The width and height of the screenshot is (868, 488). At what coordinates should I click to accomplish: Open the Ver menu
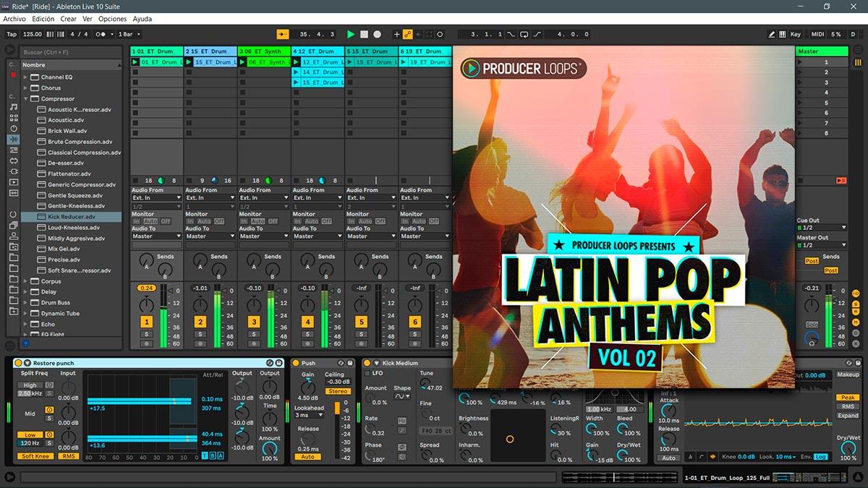pos(88,19)
